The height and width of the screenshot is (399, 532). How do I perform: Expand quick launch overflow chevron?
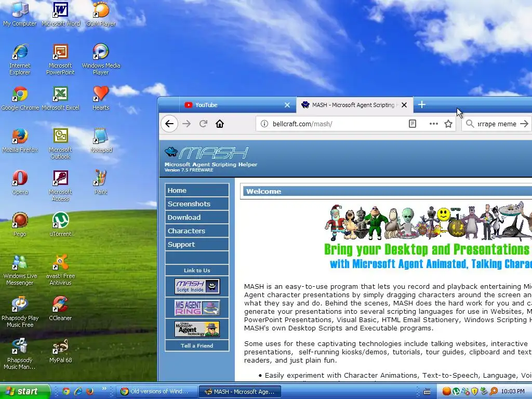click(104, 389)
